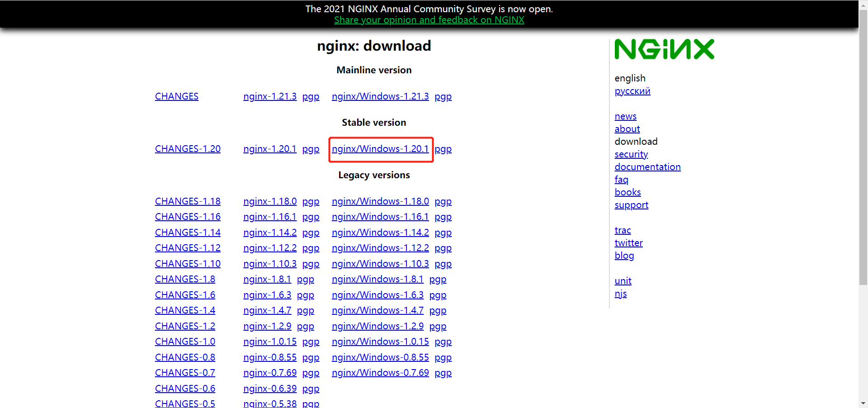868x408 pixels.
Task: Click the NGINX logo
Action: click(x=664, y=49)
